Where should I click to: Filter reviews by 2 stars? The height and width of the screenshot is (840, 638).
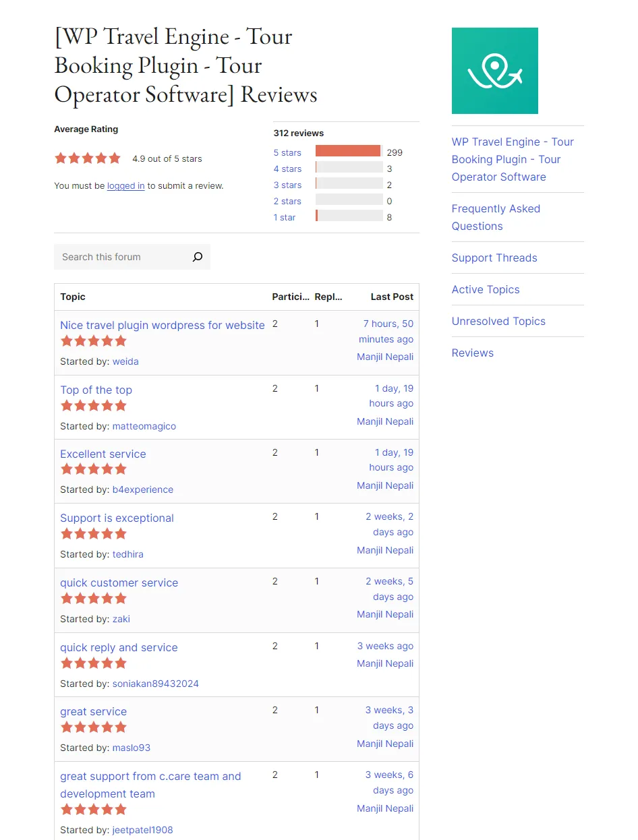[x=287, y=201]
